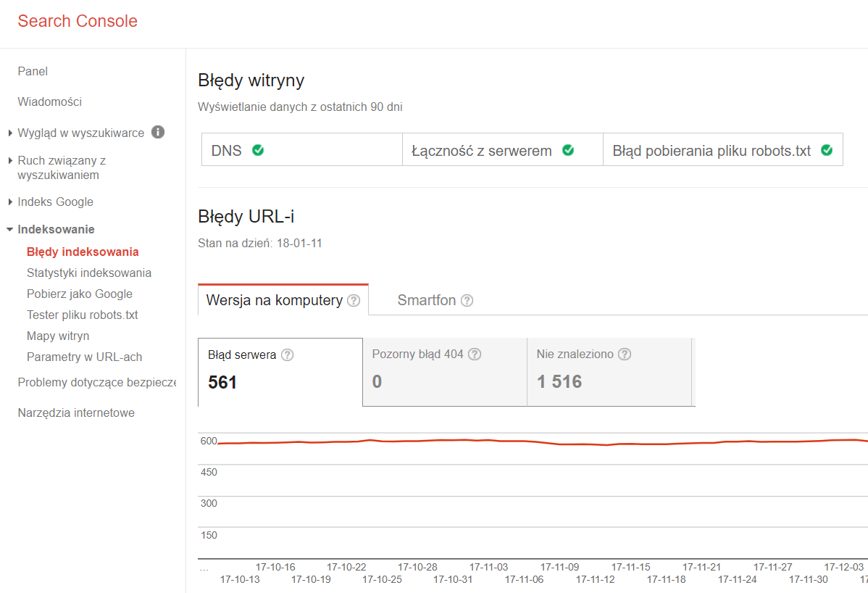The height and width of the screenshot is (593, 868).
Task: Expand the Ruch związany z wyszukiwaniem arrow
Action: point(10,160)
